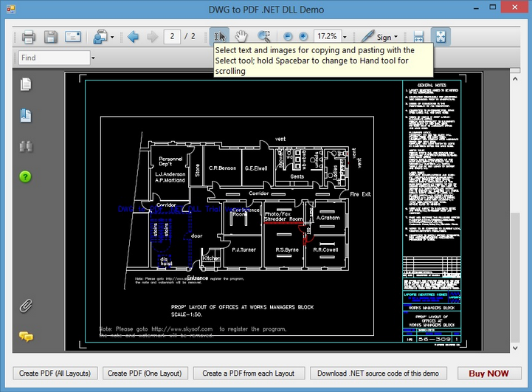The image size is (532, 392).
Task: Go to the previous page with the blue arrow
Action: point(133,37)
